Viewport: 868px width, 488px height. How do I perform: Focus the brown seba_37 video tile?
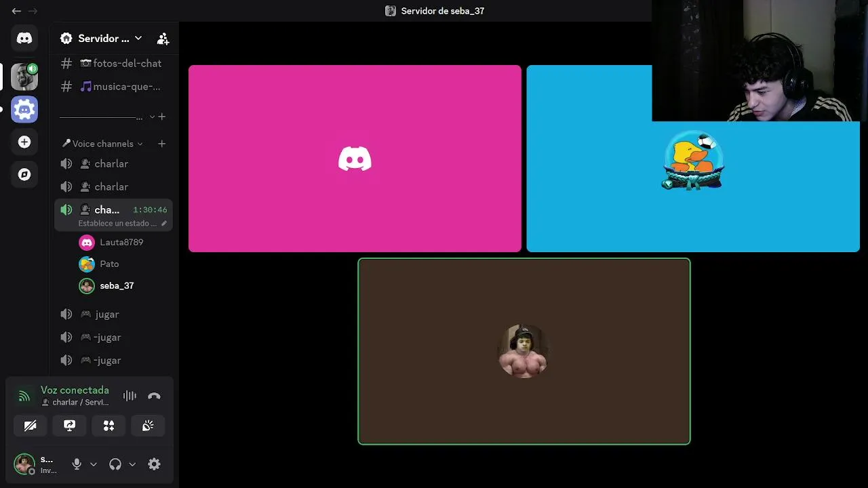tap(524, 351)
